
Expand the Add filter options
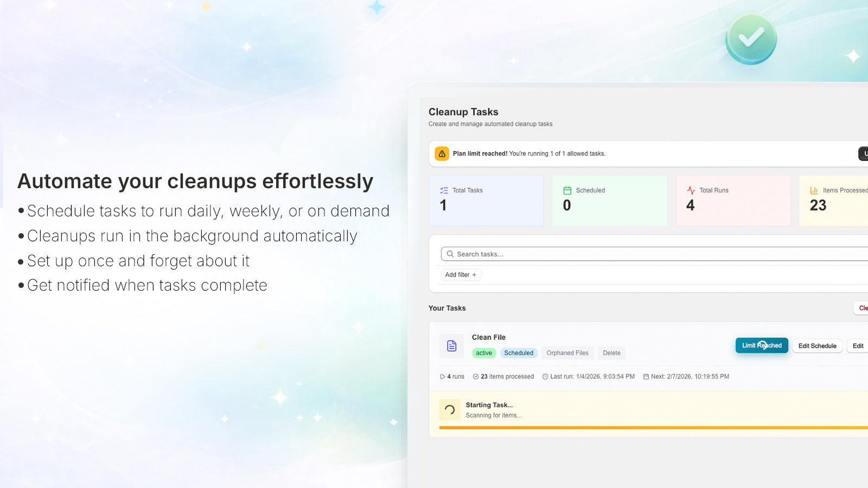click(460, 275)
